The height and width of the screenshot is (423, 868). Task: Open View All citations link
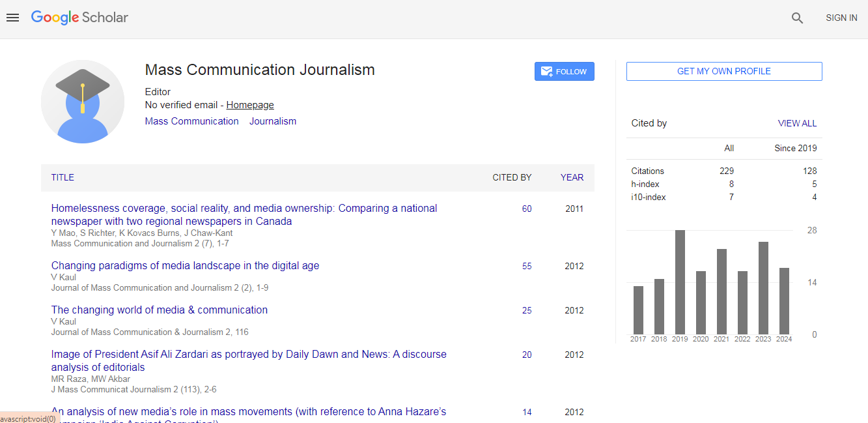(x=797, y=123)
